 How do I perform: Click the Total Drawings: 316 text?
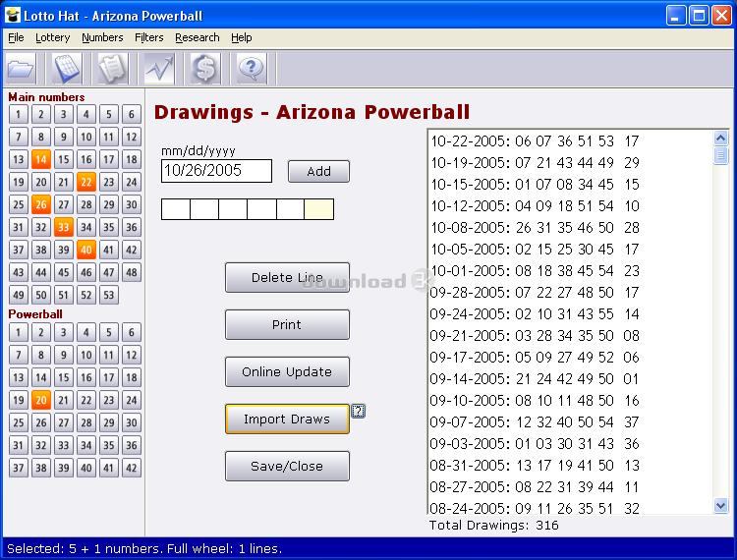click(493, 526)
